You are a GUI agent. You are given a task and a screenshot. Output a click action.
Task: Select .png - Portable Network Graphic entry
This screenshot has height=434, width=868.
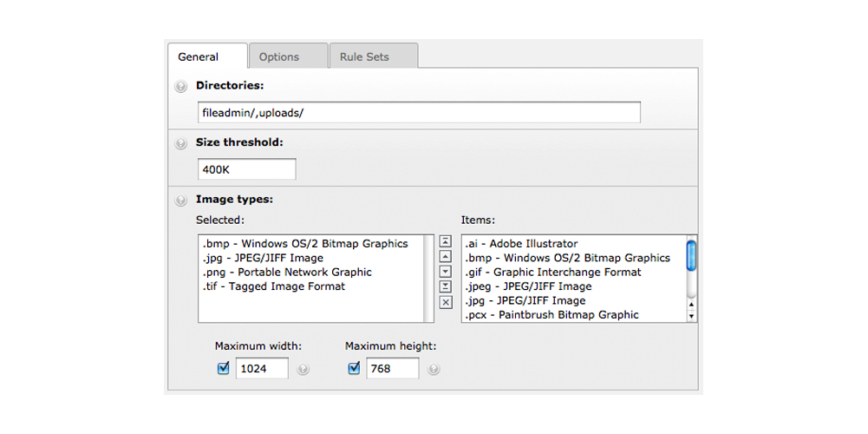[287, 273]
